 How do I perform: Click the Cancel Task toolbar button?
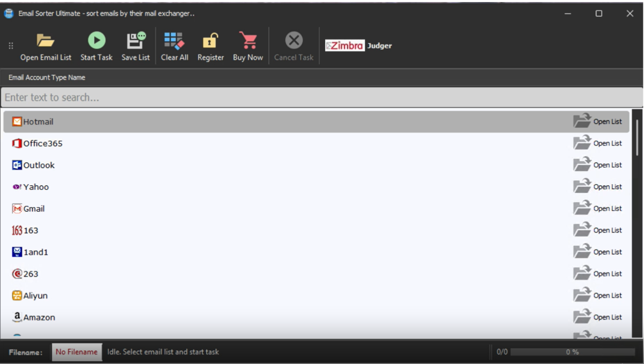(294, 46)
